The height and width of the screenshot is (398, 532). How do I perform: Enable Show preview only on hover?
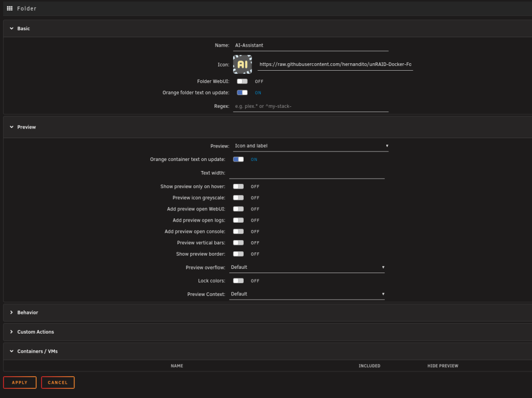click(x=238, y=187)
